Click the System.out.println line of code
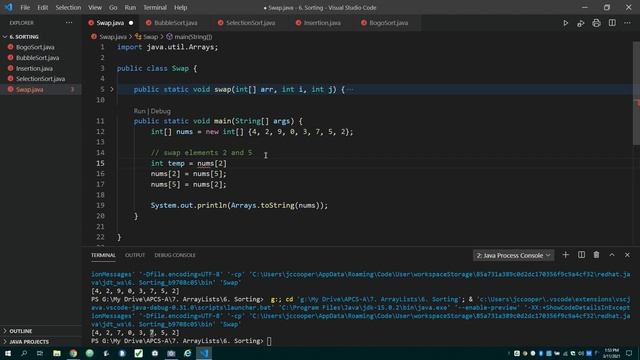This screenshot has height=360, width=640. coord(239,205)
